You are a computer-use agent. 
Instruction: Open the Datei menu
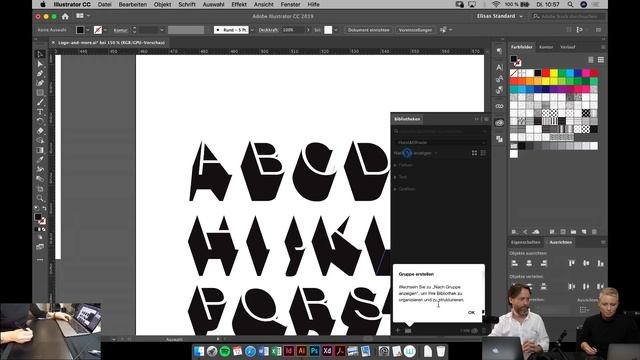coord(104,4)
